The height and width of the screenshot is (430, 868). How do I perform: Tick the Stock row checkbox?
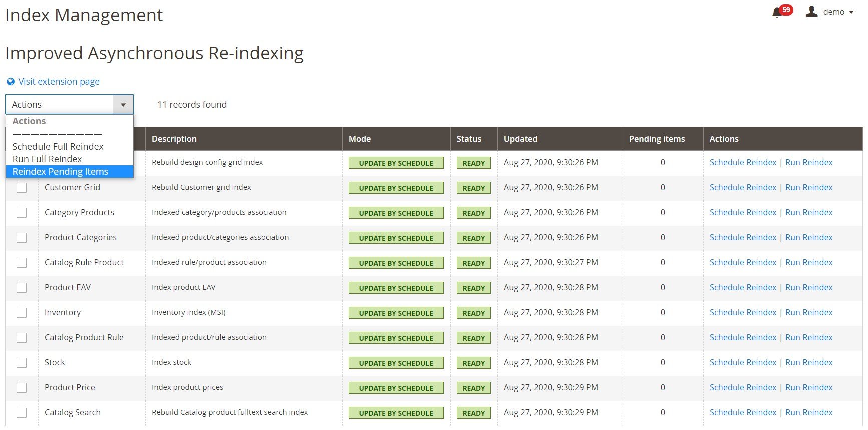point(22,363)
